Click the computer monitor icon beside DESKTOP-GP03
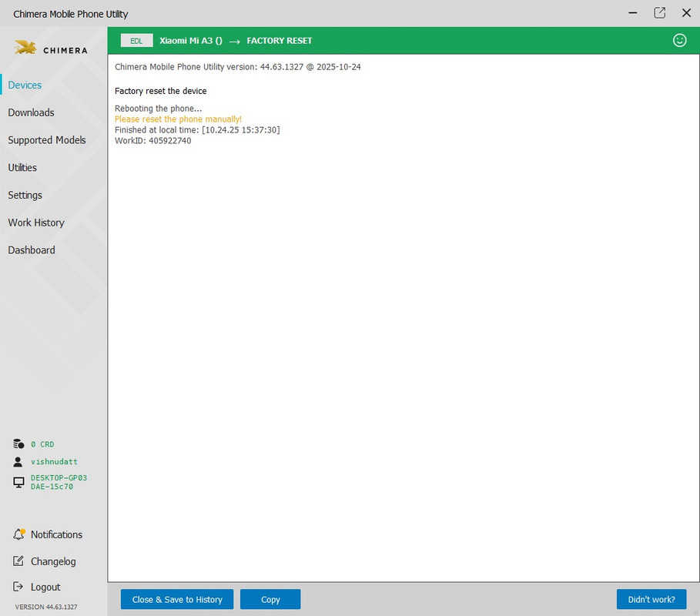700x616 pixels. (x=18, y=483)
